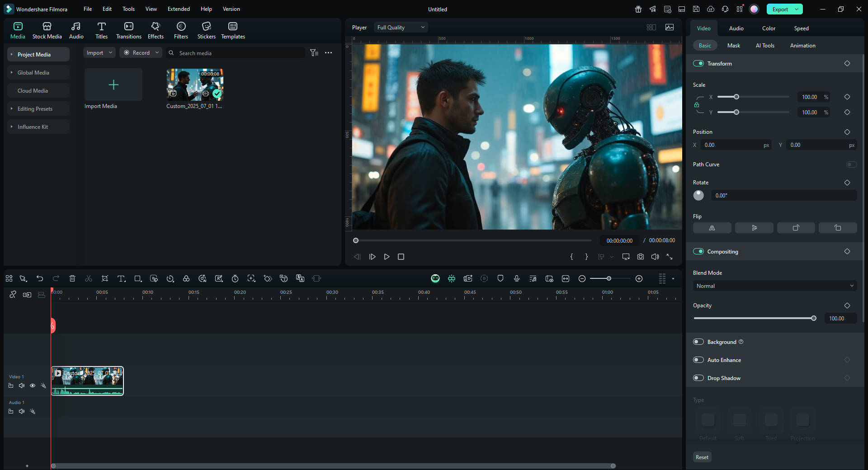The width and height of the screenshot is (868, 470).
Task: Open the Stickers panel
Action: (x=206, y=30)
